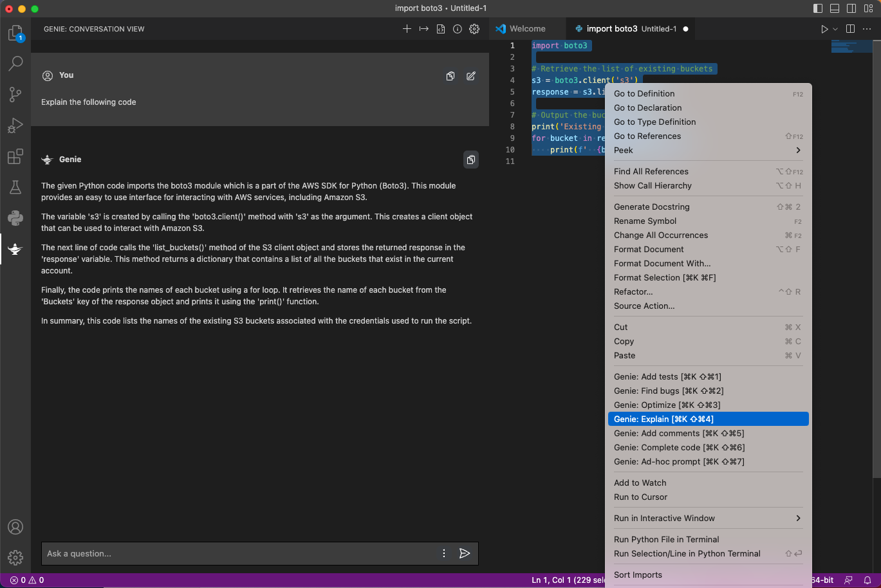The width and height of the screenshot is (881, 588).
Task: Open the run button dropdown arrow
Action: (x=835, y=29)
